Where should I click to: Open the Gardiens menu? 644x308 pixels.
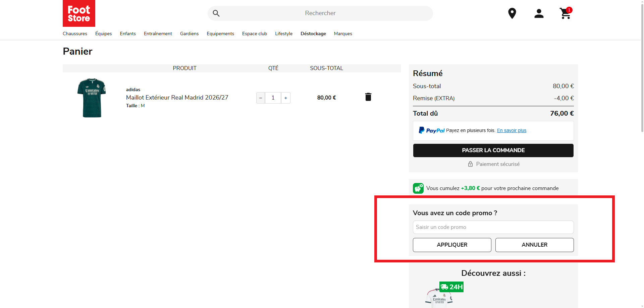pos(189,34)
